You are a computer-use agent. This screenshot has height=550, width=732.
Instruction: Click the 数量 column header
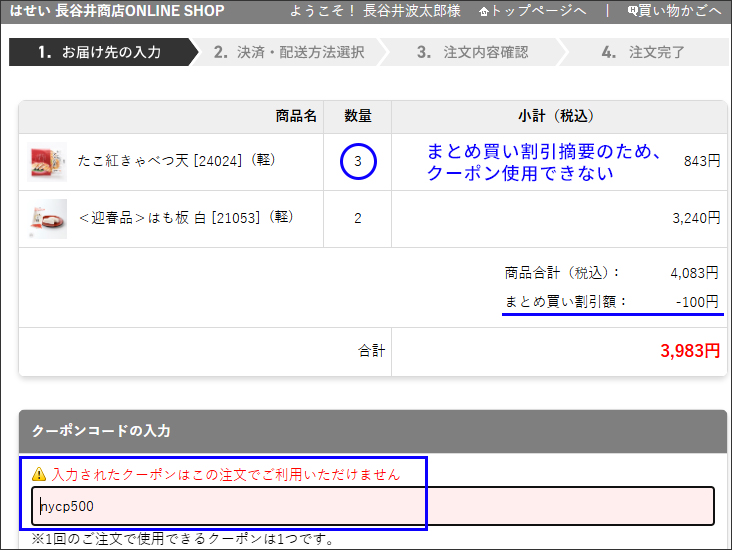pyautogui.click(x=358, y=116)
